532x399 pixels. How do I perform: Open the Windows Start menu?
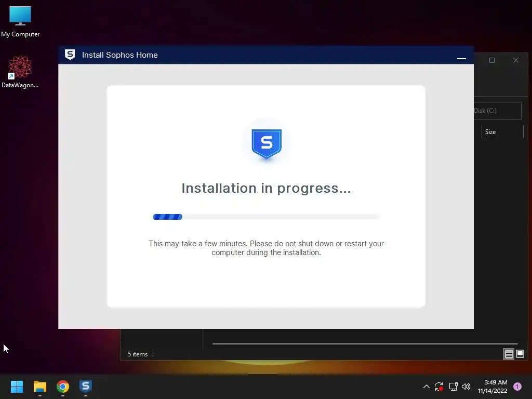coord(17,387)
